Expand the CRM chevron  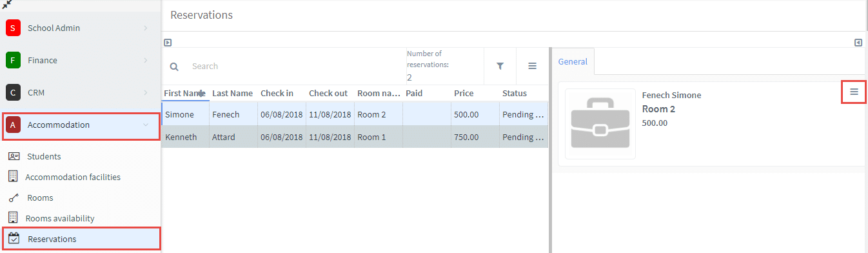click(x=146, y=93)
